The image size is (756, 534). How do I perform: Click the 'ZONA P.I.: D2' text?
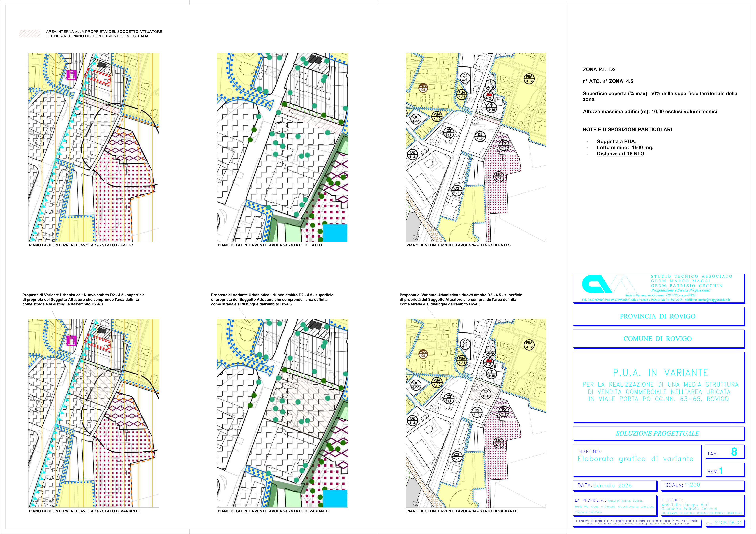click(x=599, y=70)
